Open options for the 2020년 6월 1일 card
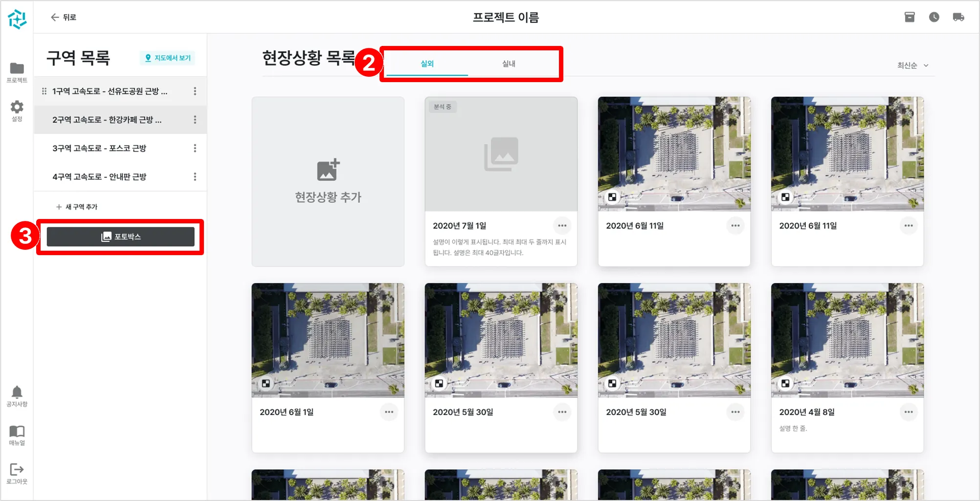Image resolution: width=980 pixels, height=501 pixels. pyautogui.click(x=389, y=412)
